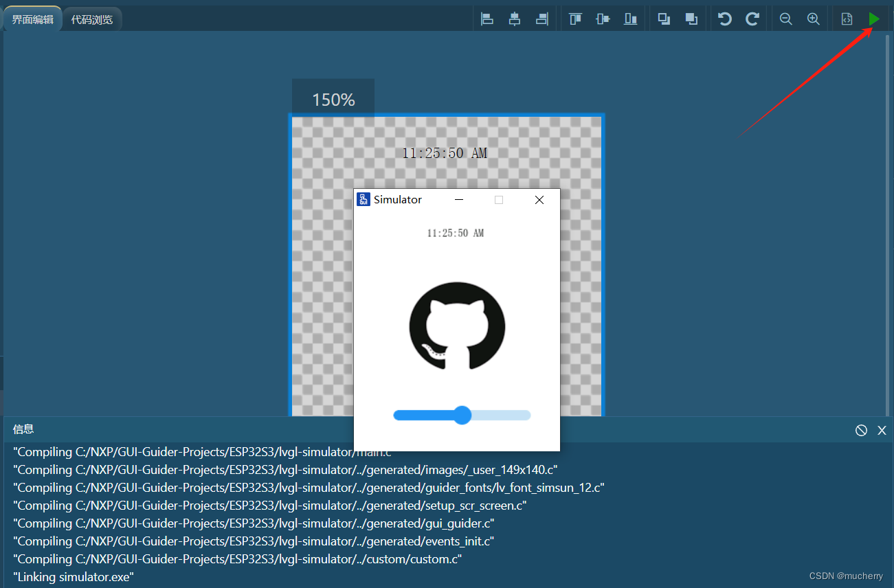Click the log line compiling lv_font_simsun_12.c
894x588 pixels.
click(x=309, y=488)
